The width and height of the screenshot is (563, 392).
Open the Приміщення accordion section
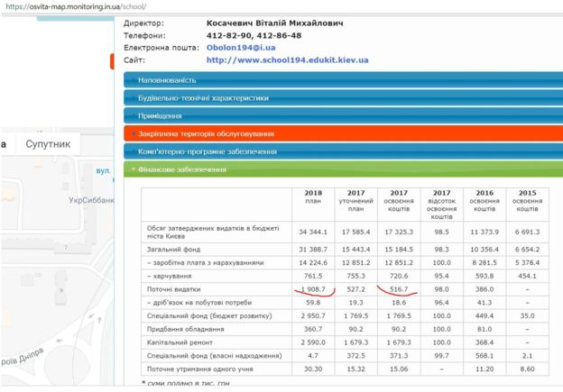(160, 115)
